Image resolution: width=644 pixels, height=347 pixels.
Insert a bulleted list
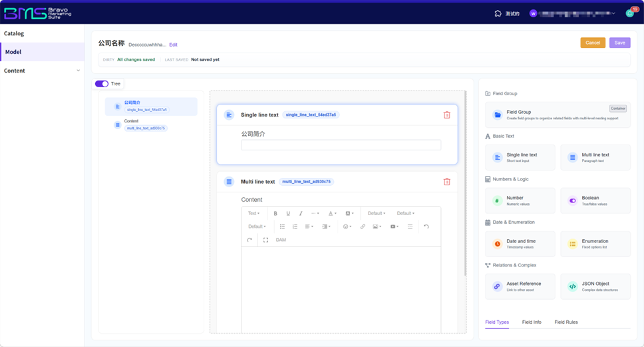tap(282, 226)
